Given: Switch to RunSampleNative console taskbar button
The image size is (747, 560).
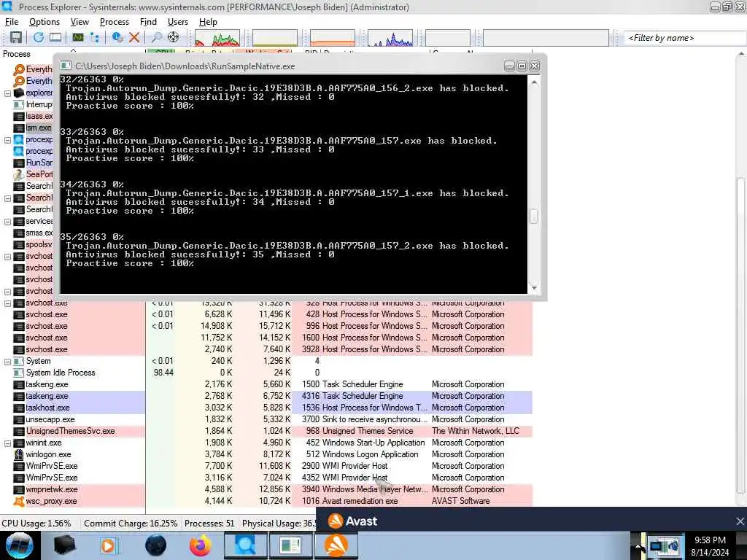Looking at the screenshot, I should tap(290, 545).
